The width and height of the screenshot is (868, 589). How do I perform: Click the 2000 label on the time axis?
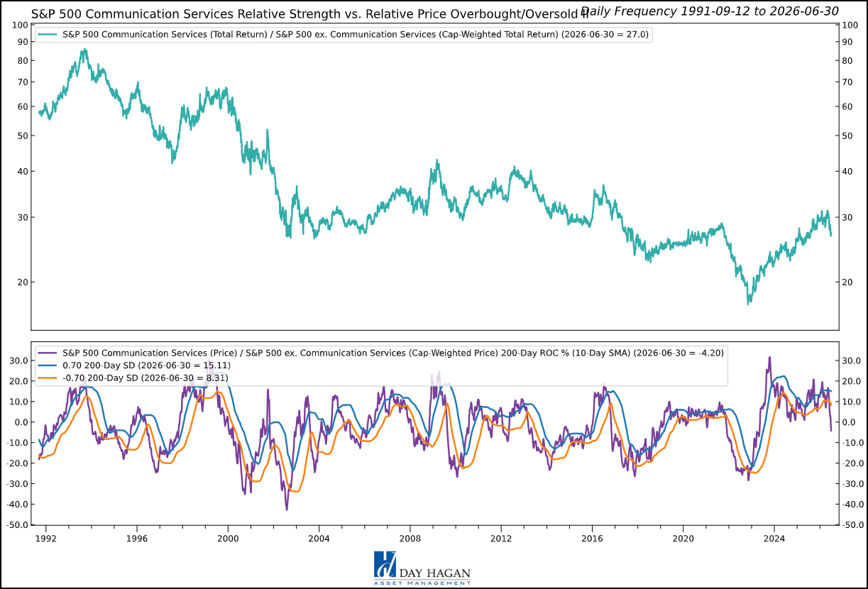point(228,538)
